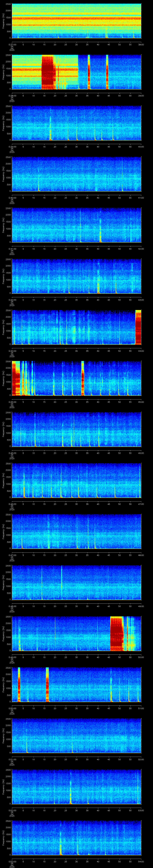Image resolution: width=153 pixels, height=868 pixels.
Task: Select the spectrogram panel starting at 0:40:00
Action: click(76, 174)
